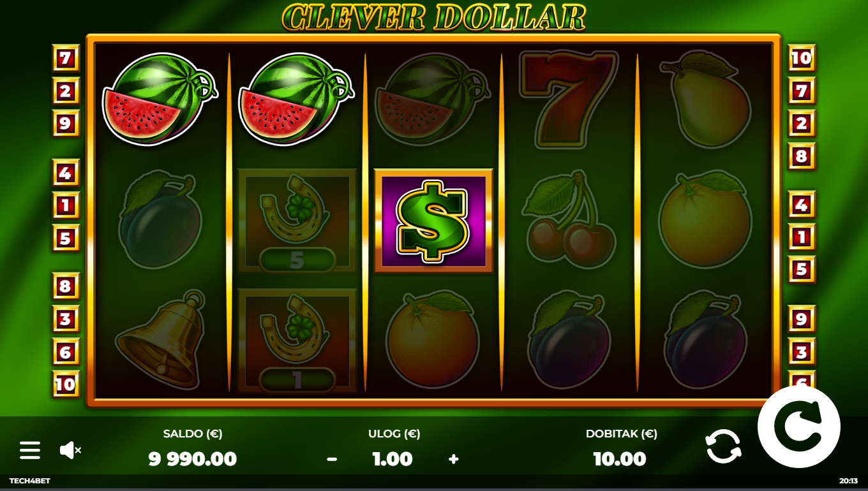
Task: Select the golden bell symbol
Action: [x=162, y=340]
